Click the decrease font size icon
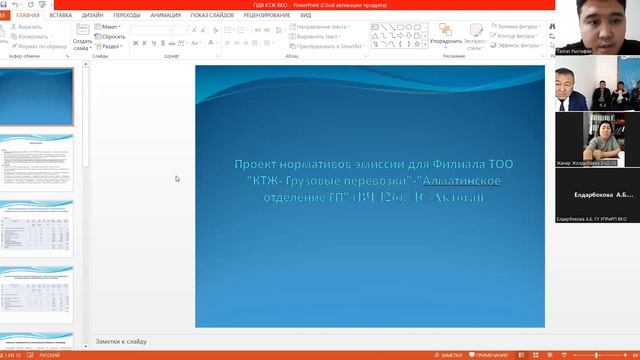The width and height of the screenshot is (640, 360). click(x=203, y=30)
